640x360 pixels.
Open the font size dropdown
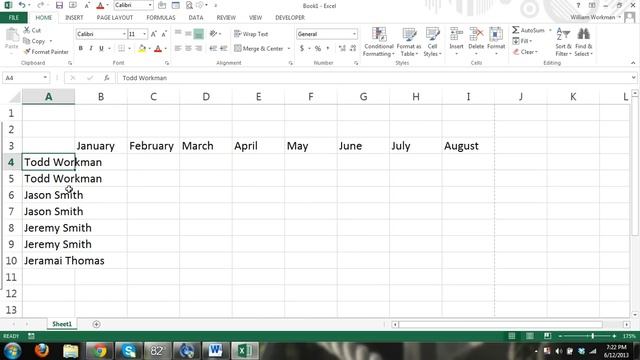click(x=144, y=34)
